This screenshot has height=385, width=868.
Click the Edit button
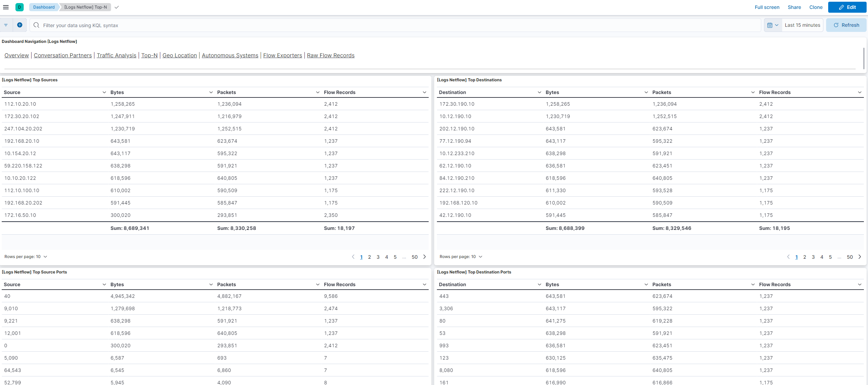(x=847, y=7)
